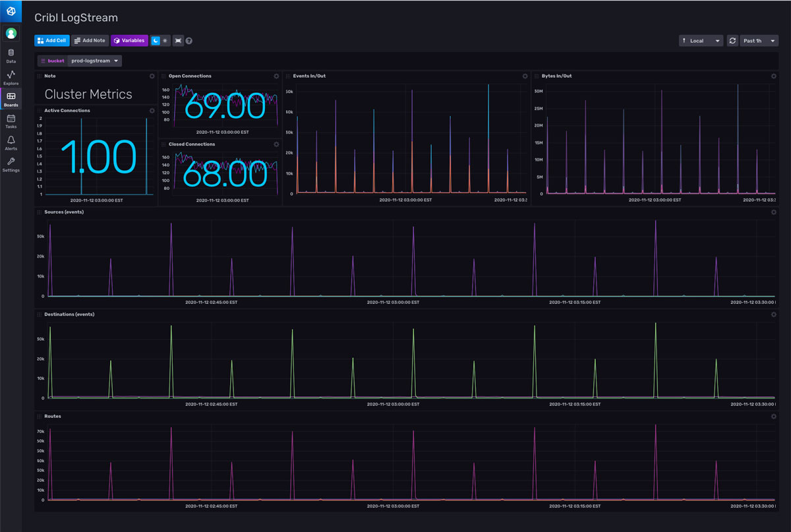This screenshot has height=532, width=791.
Task: Open the Past 1h time range dropdown
Action: 759,41
